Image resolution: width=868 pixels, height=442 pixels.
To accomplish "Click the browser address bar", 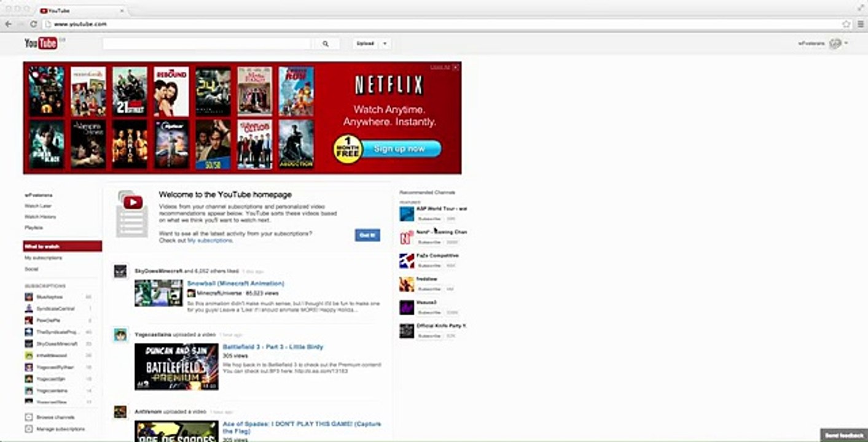I will click(442, 24).
